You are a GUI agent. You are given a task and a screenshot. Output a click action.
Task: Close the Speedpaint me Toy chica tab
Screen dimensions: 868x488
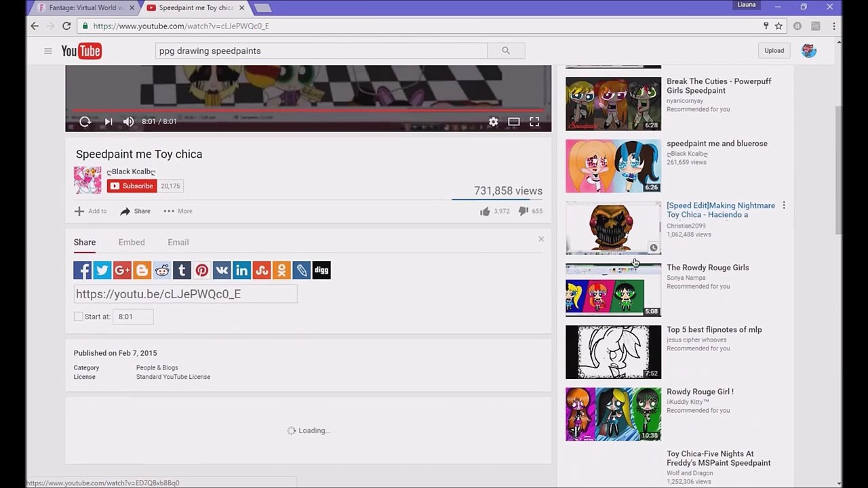coord(241,8)
